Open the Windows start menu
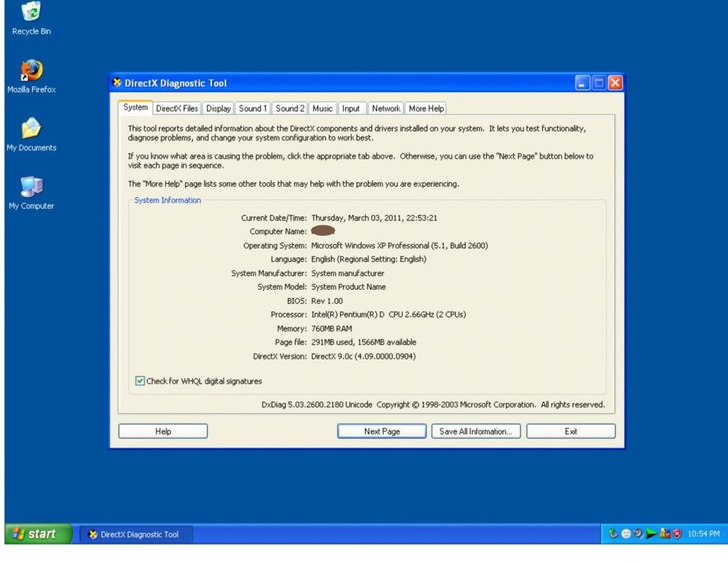Screen dimensions: 728x563 coord(38,534)
